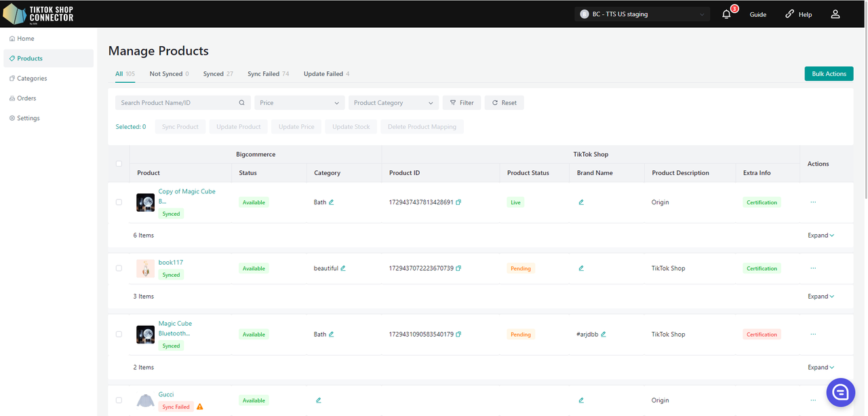
Task: Edit the empty category for Gucci
Action: 319,400
